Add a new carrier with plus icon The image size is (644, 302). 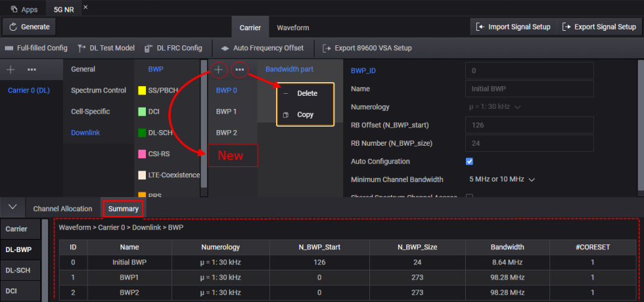click(x=11, y=70)
